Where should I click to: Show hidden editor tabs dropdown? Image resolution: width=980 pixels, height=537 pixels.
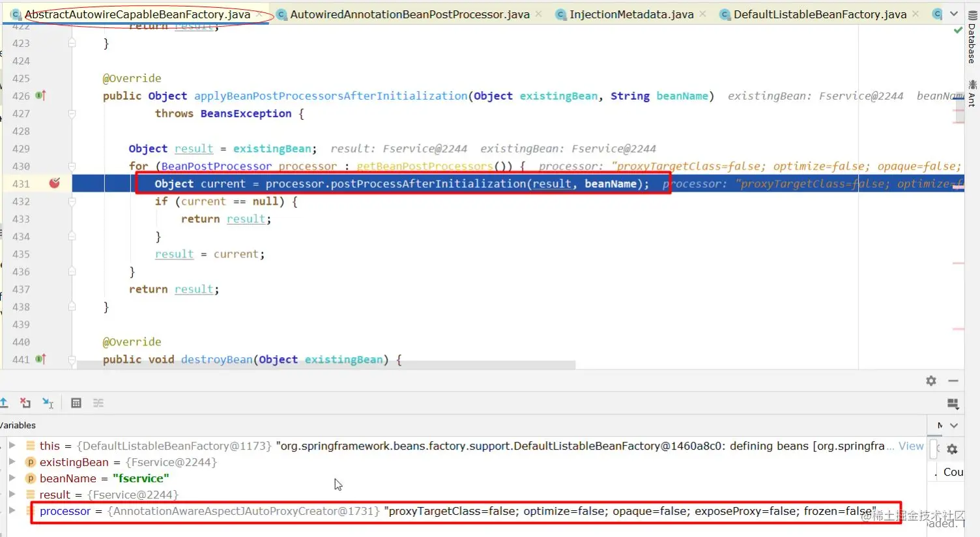(x=954, y=14)
